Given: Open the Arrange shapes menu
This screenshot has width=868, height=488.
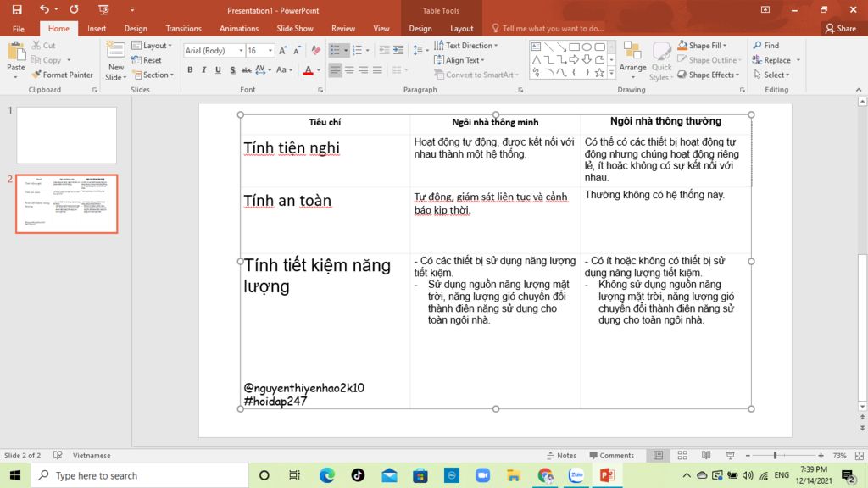Looking at the screenshot, I should point(632,60).
